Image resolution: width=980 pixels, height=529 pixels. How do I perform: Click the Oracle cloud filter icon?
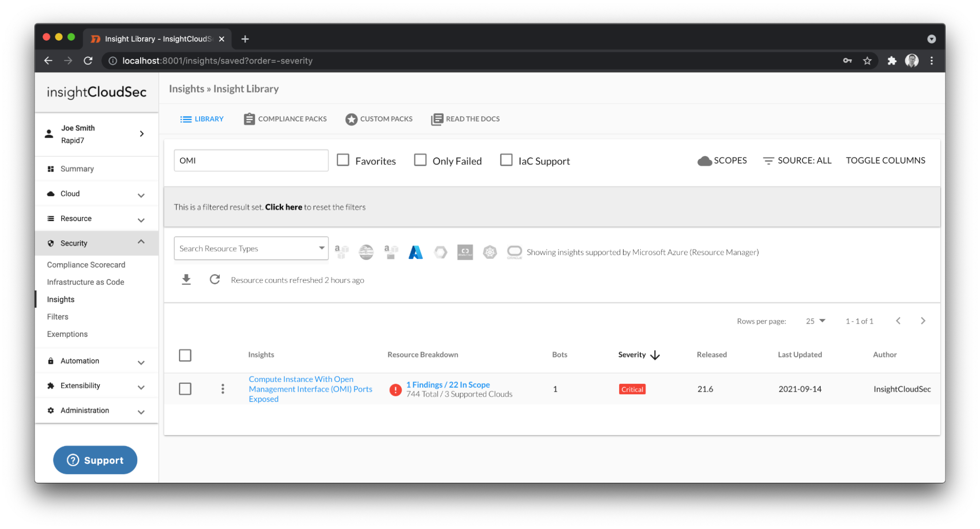pyautogui.click(x=514, y=252)
